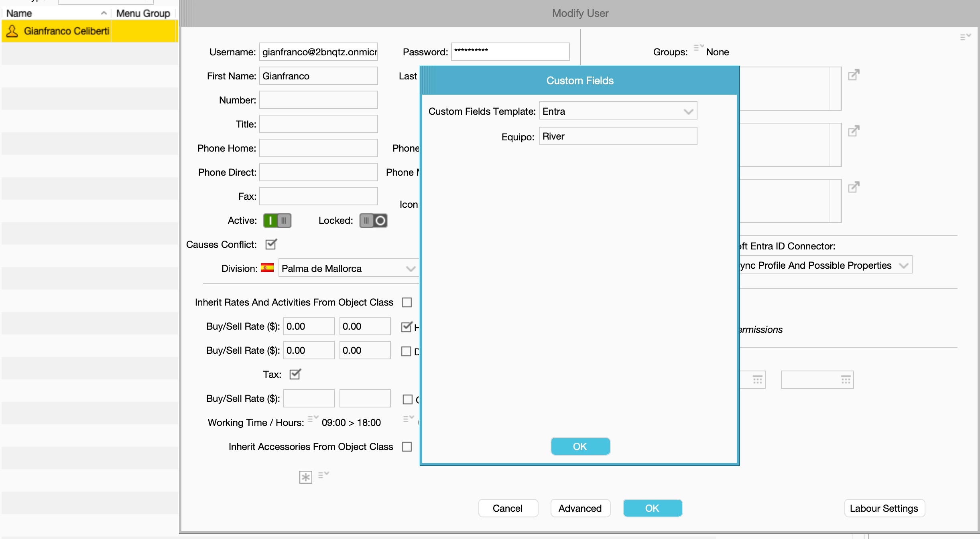Click the top-right panel options menu icon
This screenshot has height=539, width=980.
click(x=965, y=37)
